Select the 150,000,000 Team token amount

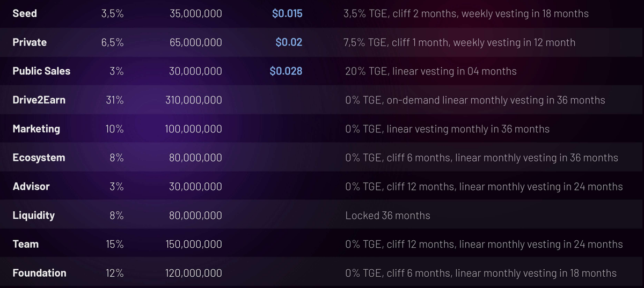tap(194, 244)
